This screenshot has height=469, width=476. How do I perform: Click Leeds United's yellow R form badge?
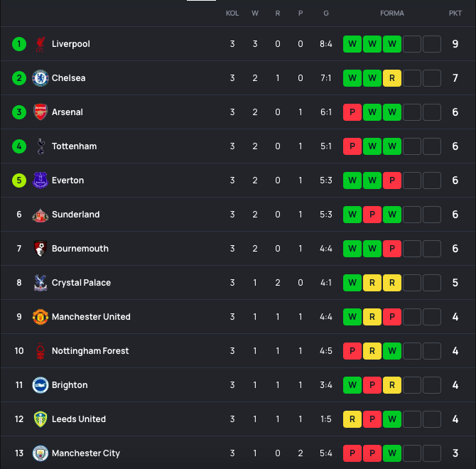[x=352, y=419]
